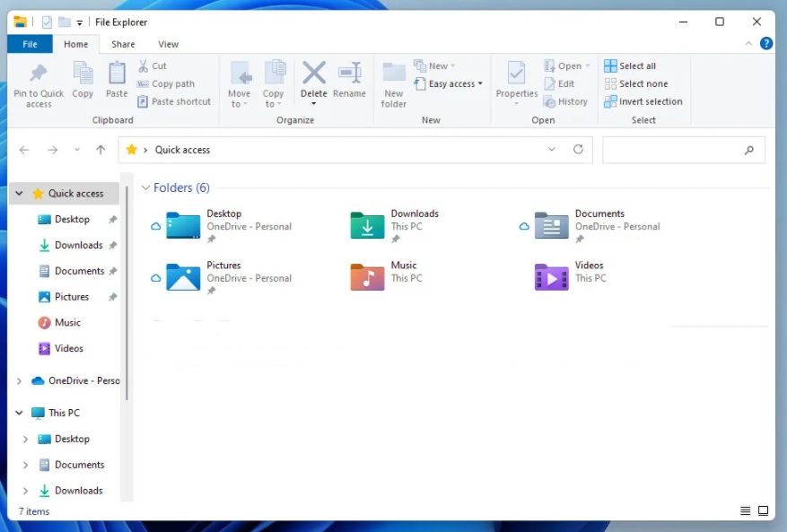This screenshot has height=532, width=787.
Task: Open the File menu
Action: pyautogui.click(x=30, y=43)
